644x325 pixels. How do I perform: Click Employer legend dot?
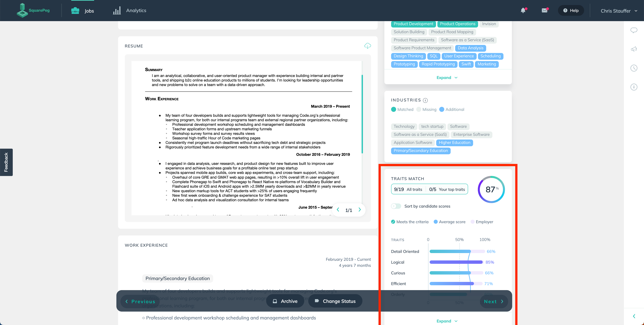click(472, 222)
